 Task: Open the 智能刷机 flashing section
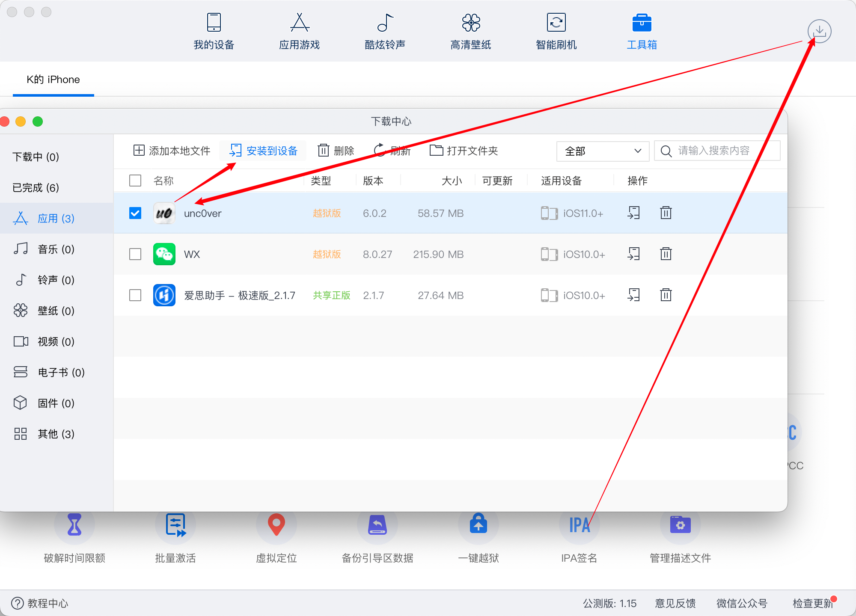pyautogui.click(x=556, y=32)
